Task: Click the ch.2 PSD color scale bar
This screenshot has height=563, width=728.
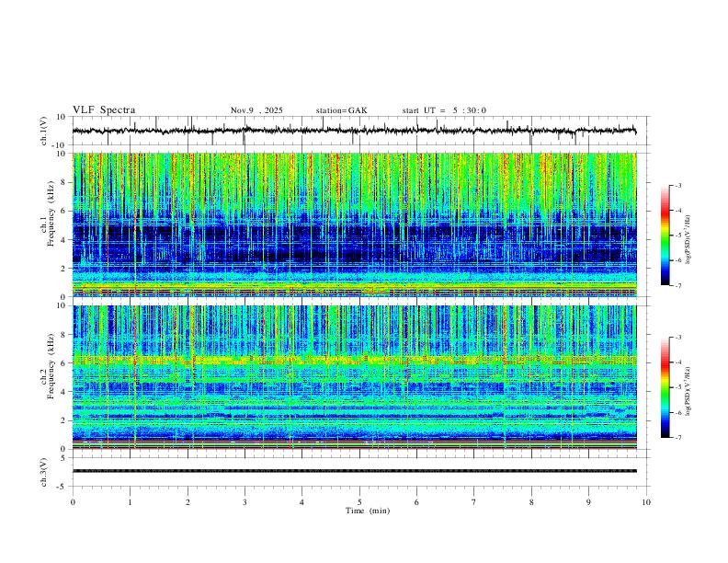Action: pos(665,387)
